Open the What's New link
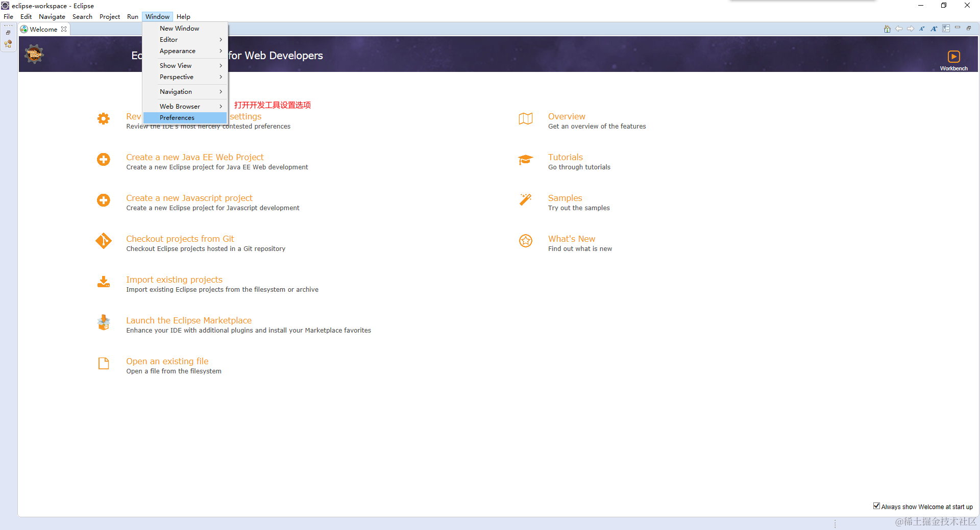Viewport: 980px width, 530px height. (572, 239)
